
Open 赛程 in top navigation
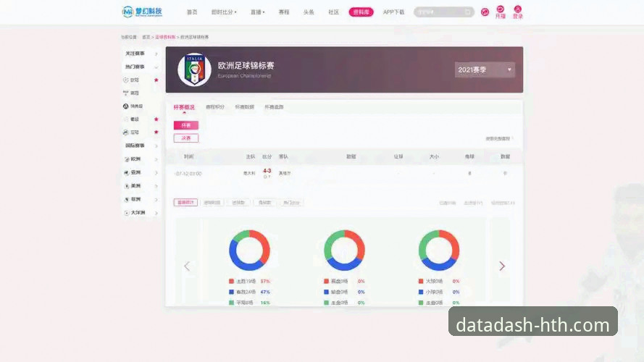(x=284, y=12)
